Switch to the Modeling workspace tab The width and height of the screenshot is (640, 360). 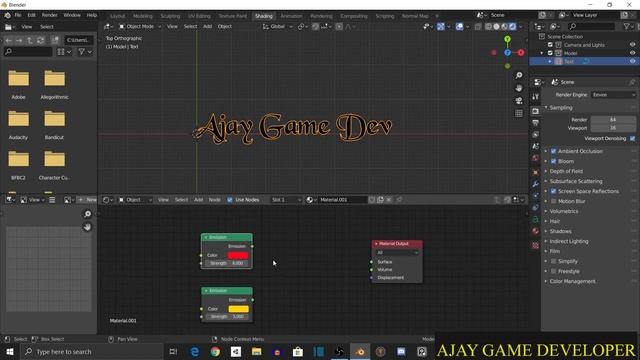click(142, 16)
